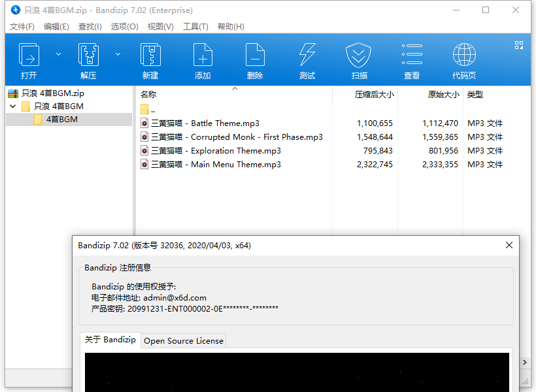Click the parent folder '..' entry

tap(148, 110)
